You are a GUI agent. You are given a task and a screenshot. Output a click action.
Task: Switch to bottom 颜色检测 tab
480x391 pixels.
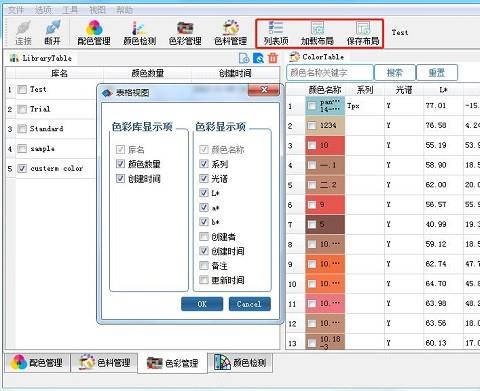(240, 362)
